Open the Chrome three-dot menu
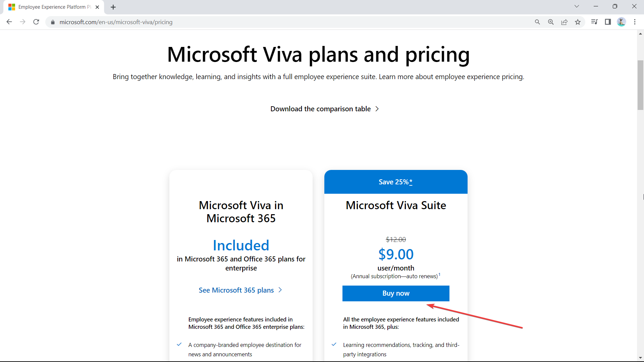The height and width of the screenshot is (362, 644). (635, 22)
